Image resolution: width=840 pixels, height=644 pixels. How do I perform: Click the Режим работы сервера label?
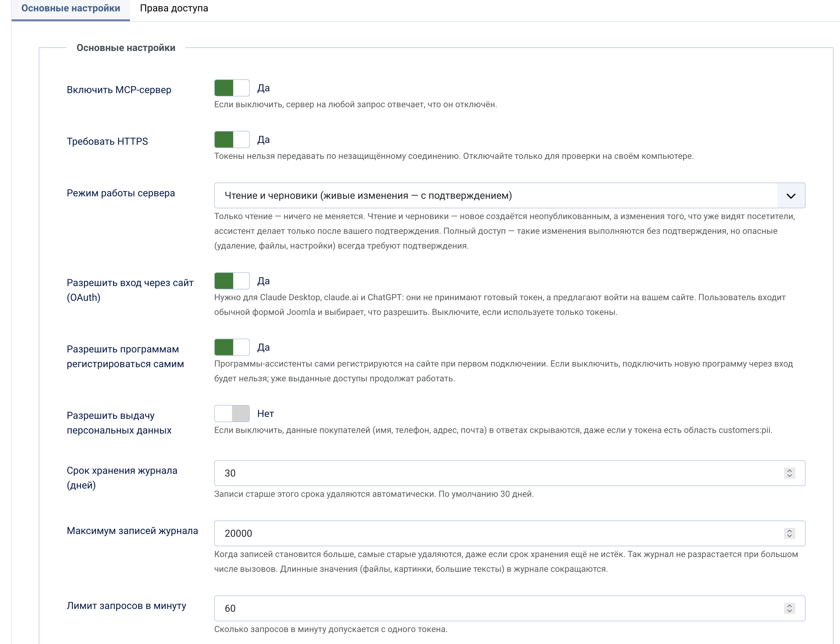click(121, 193)
